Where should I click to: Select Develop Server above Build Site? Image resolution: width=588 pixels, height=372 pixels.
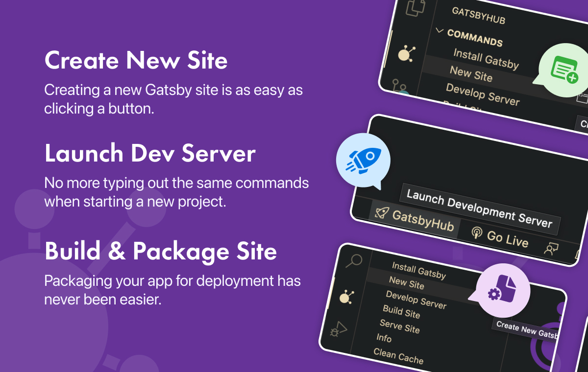click(x=416, y=300)
